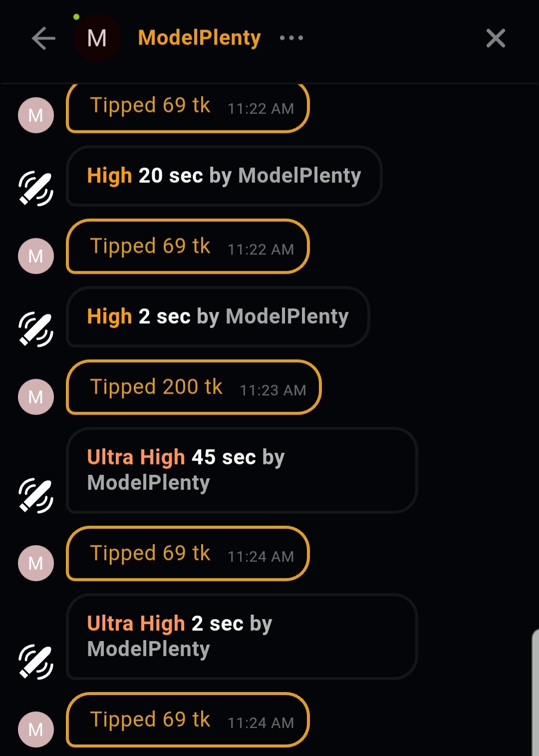Click the scrollbar handle on right edge
This screenshot has height=756, width=539.
point(535,694)
